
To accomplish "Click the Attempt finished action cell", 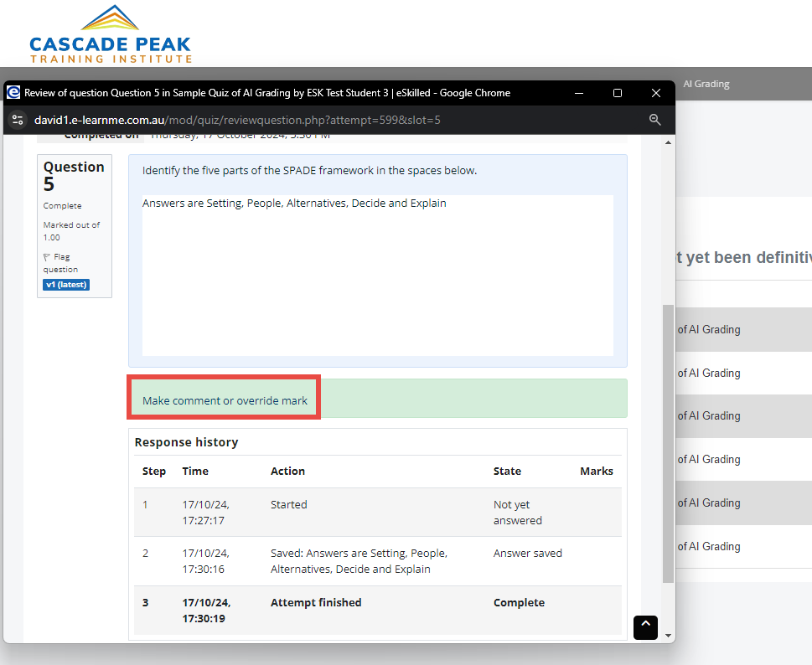I will point(316,602).
